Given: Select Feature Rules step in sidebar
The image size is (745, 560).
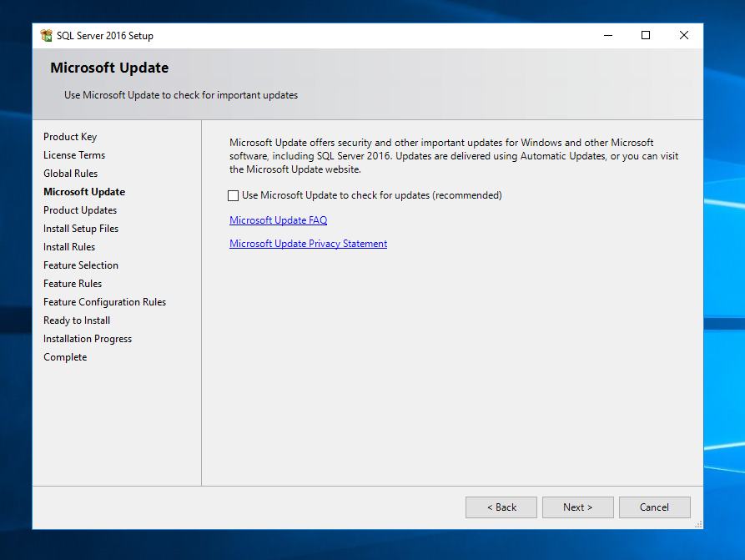Looking at the screenshot, I should pos(73,284).
